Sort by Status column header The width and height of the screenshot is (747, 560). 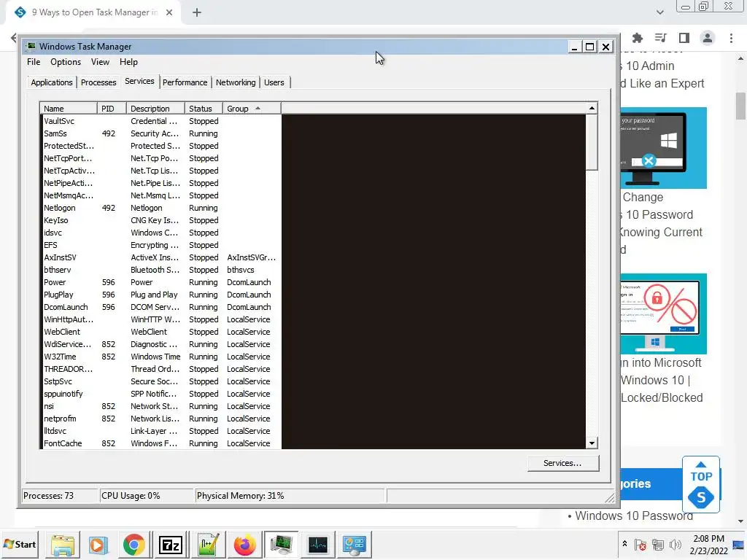click(204, 109)
